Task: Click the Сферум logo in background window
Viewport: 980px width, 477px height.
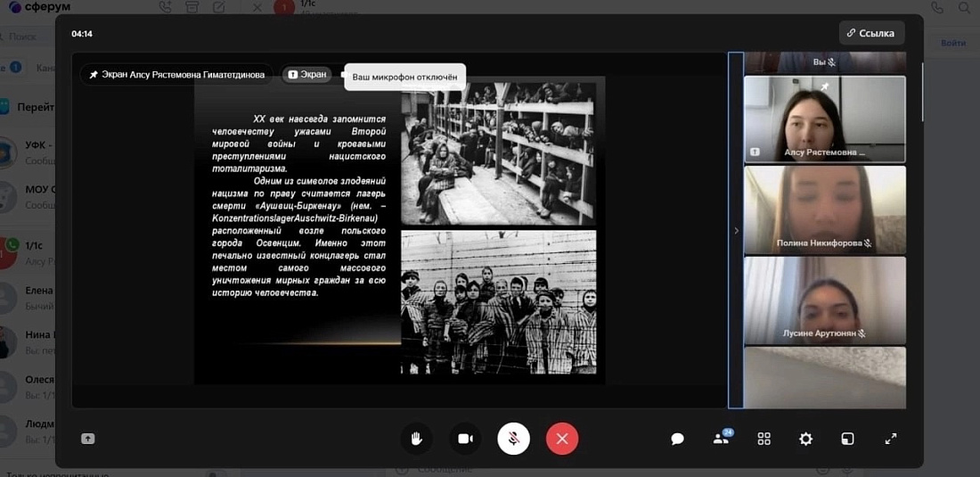Action: (x=39, y=7)
